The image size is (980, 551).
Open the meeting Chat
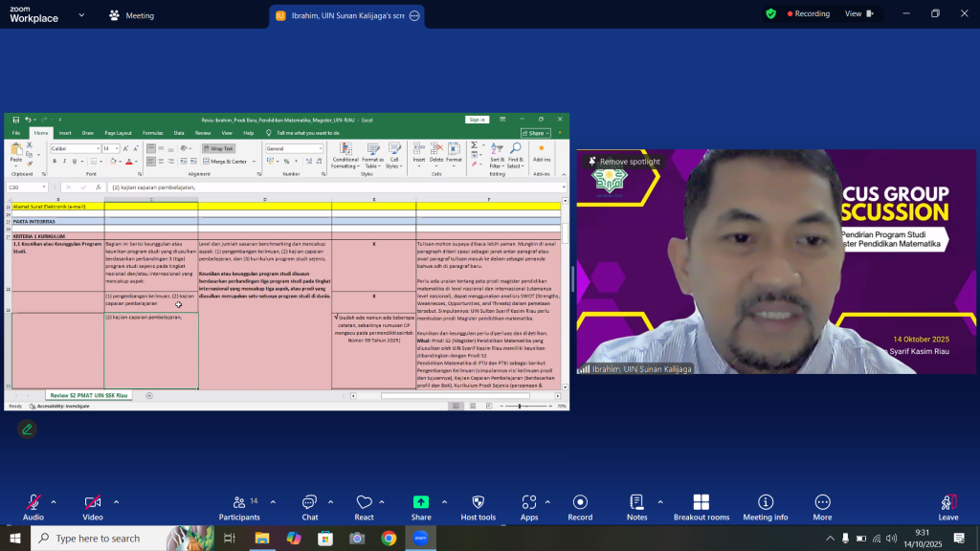pos(309,506)
